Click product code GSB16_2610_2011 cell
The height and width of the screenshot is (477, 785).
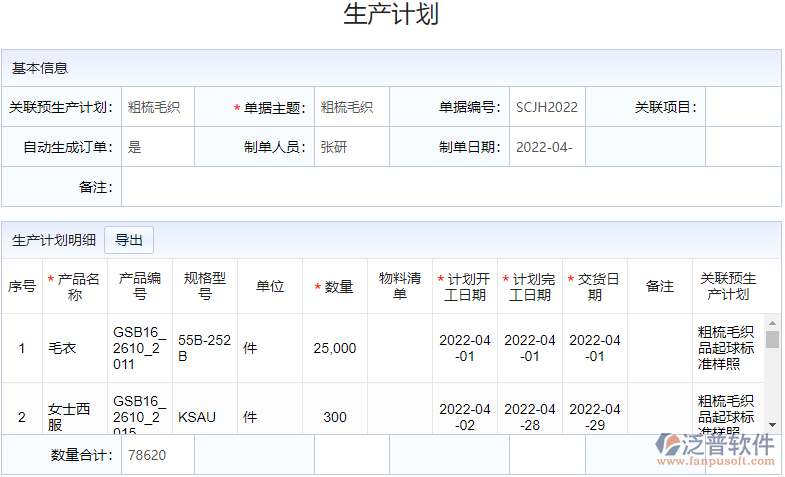click(x=140, y=348)
